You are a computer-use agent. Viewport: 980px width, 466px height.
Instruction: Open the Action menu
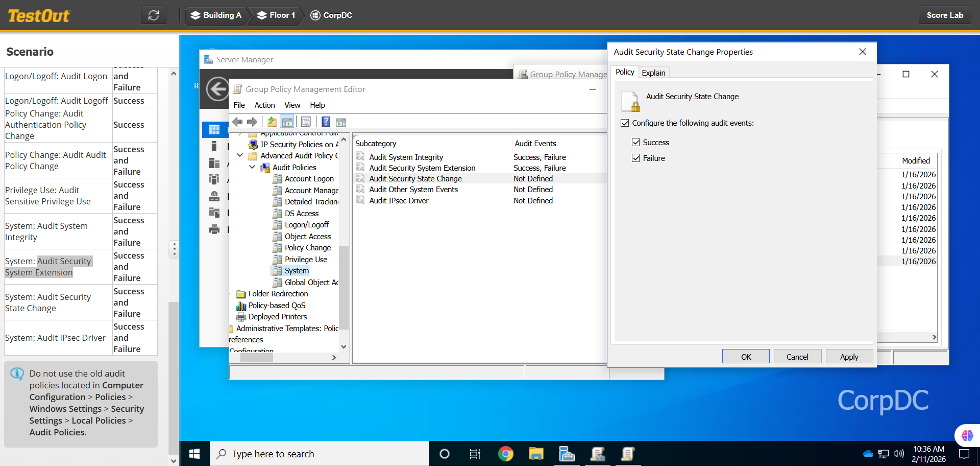pyautogui.click(x=264, y=105)
